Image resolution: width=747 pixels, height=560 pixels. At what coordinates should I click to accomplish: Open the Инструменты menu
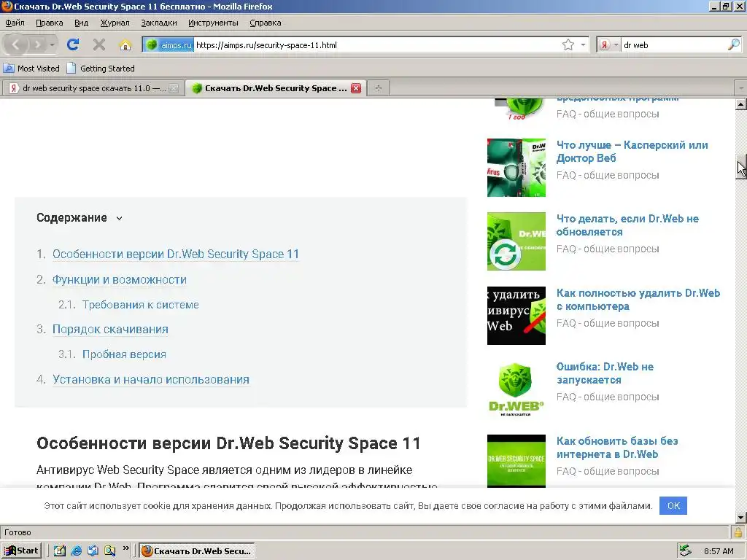point(213,23)
